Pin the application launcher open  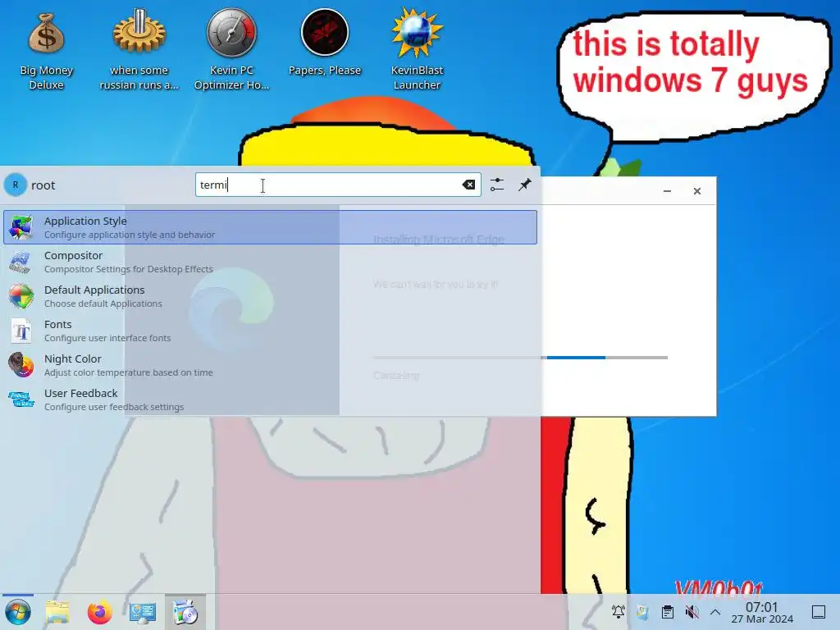[524, 185]
